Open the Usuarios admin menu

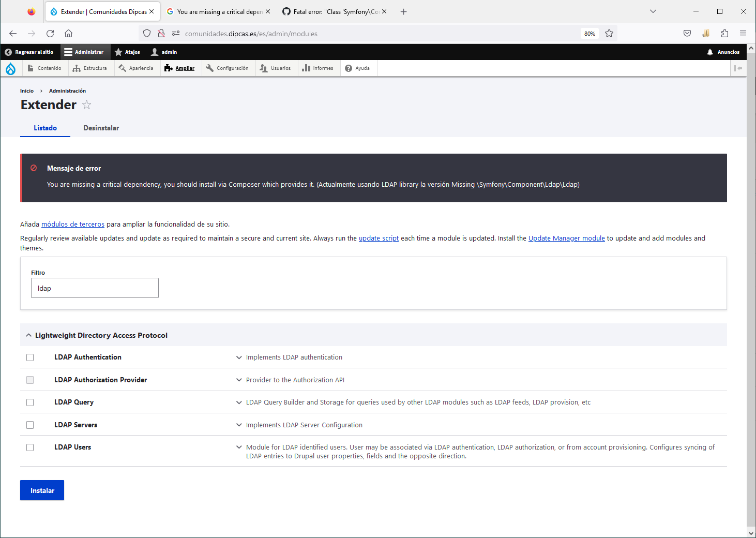[275, 68]
